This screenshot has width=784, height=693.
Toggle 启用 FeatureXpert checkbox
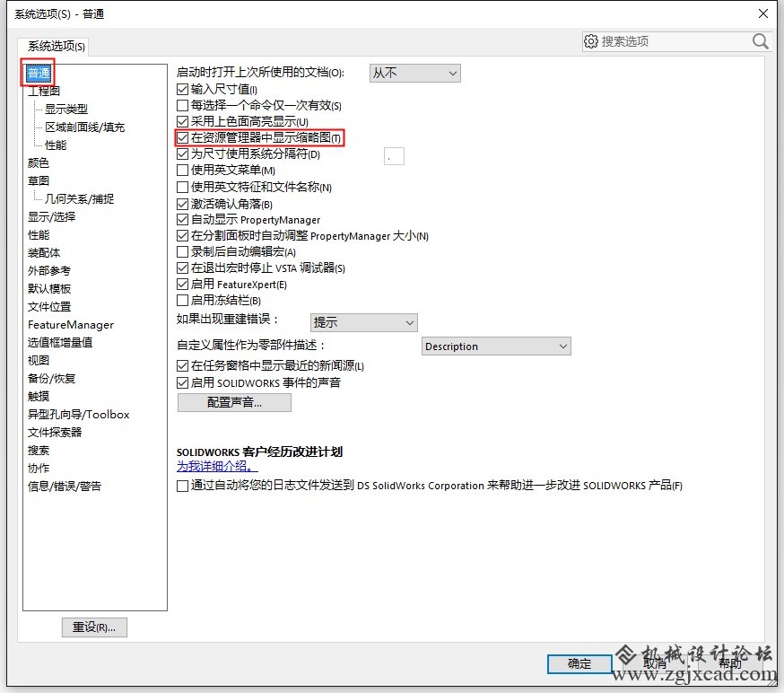tap(182, 285)
